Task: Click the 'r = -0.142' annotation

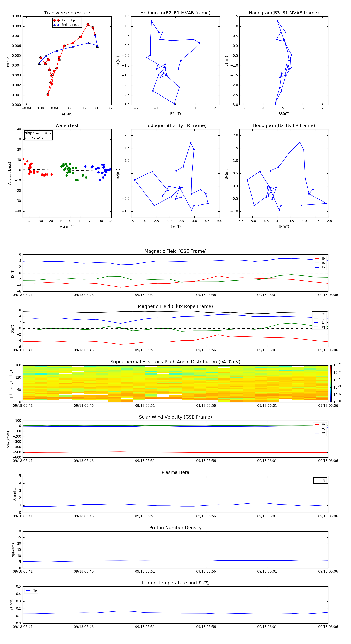Action: pos(35,137)
